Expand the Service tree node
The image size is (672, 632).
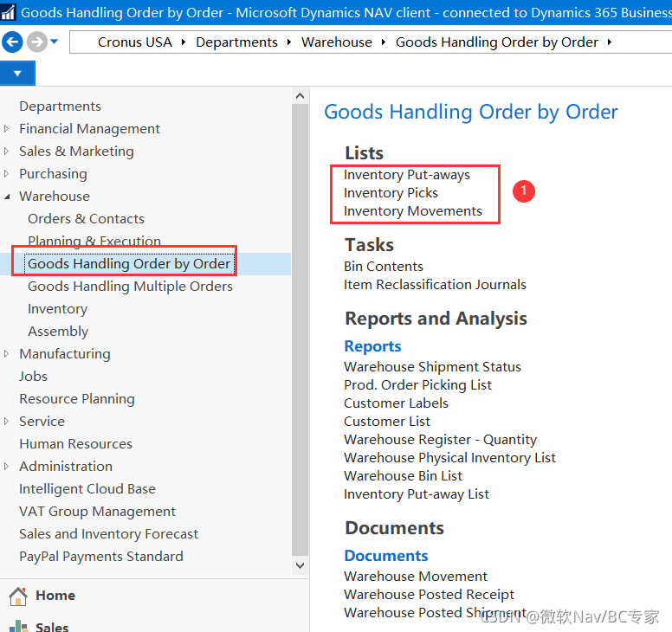coord(6,422)
